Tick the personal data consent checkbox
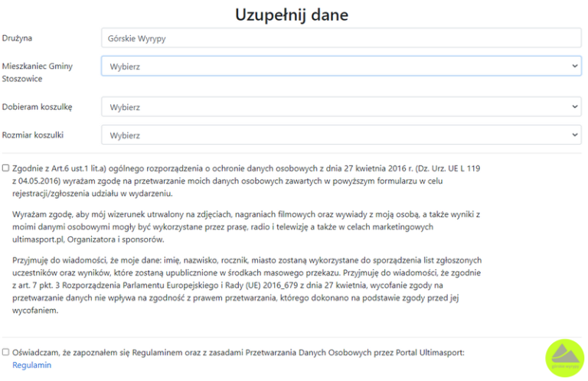 6,168
